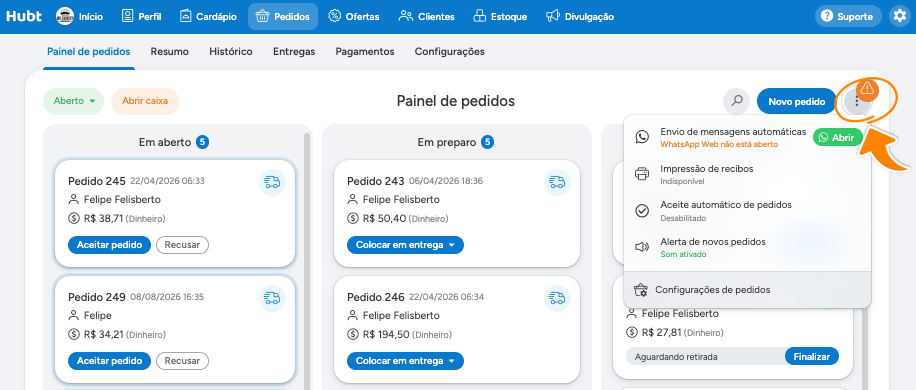Open the Pedidos menu
Viewport: 916px width, 390px height.
coord(283,16)
